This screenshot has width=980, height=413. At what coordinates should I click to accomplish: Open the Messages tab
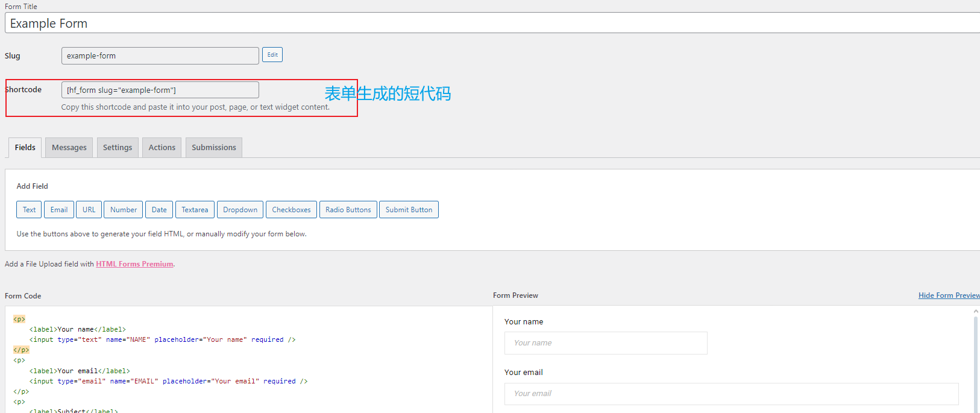point(69,148)
